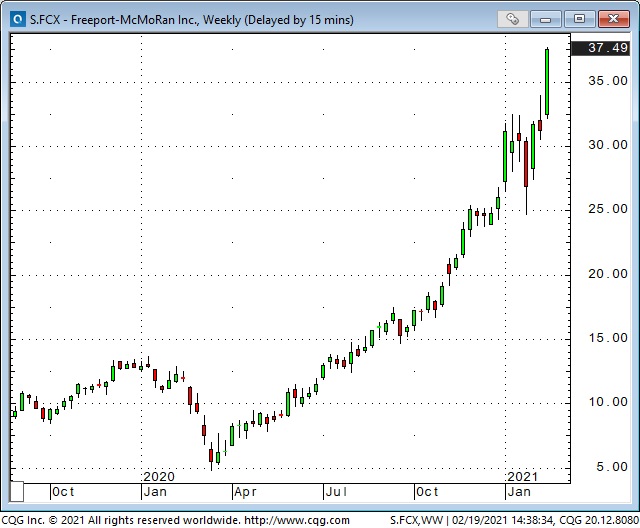Screen dimensions: 640x528
Task: Click the Oct label before 2021
Action: click(x=427, y=492)
